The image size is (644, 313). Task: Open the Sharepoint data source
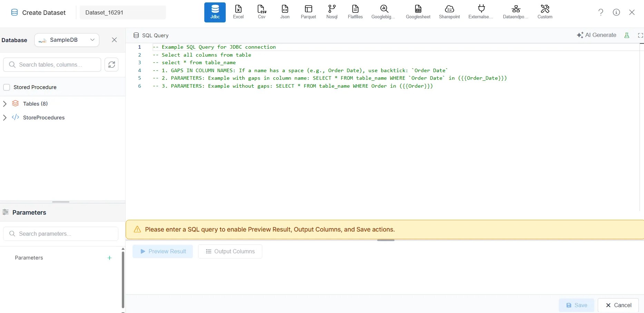pyautogui.click(x=449, y=12)
